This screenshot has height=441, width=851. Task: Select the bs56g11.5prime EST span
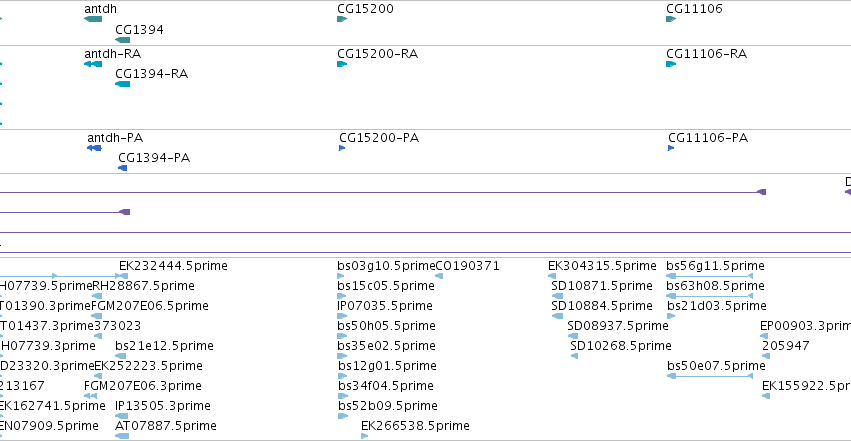coord(709,276)
